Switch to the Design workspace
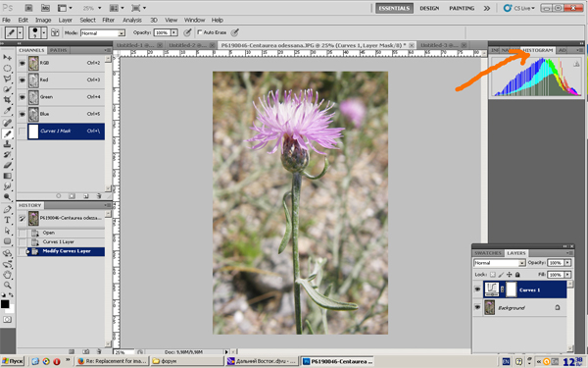The width and height of the screenshot is (588, 368). pyautogui.click(x=429, y=8)
